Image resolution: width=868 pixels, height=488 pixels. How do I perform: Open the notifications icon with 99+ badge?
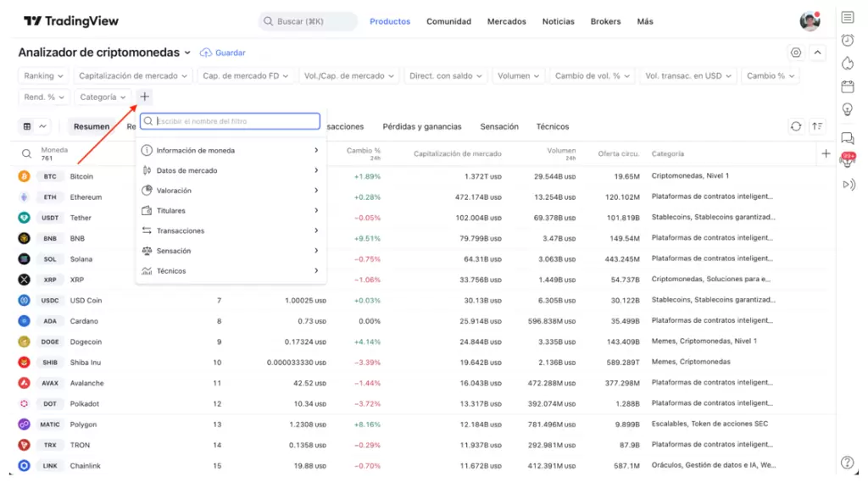(x=848, y=160)
